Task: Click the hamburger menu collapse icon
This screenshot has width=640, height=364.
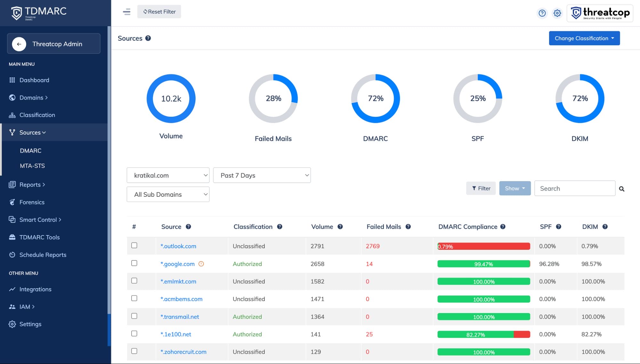Action: tap(126, 12)
